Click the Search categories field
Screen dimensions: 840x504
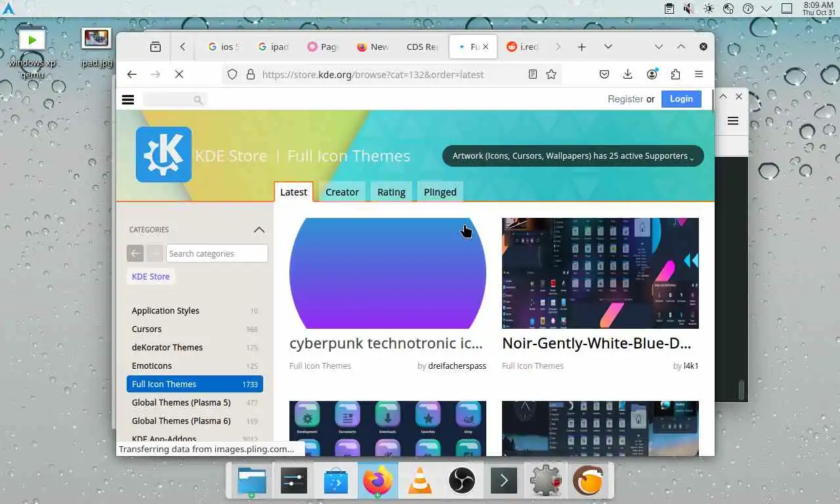click(x=217, y=253)
